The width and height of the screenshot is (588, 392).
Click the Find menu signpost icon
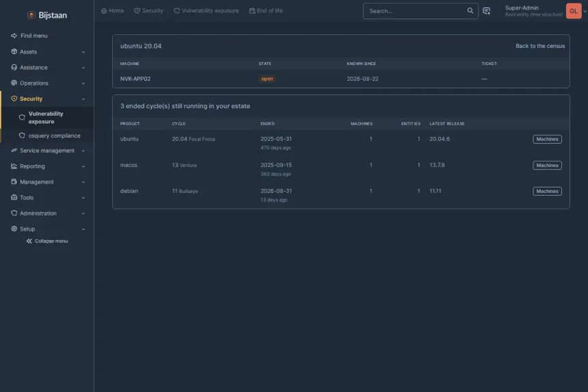[x=14, y=36]
